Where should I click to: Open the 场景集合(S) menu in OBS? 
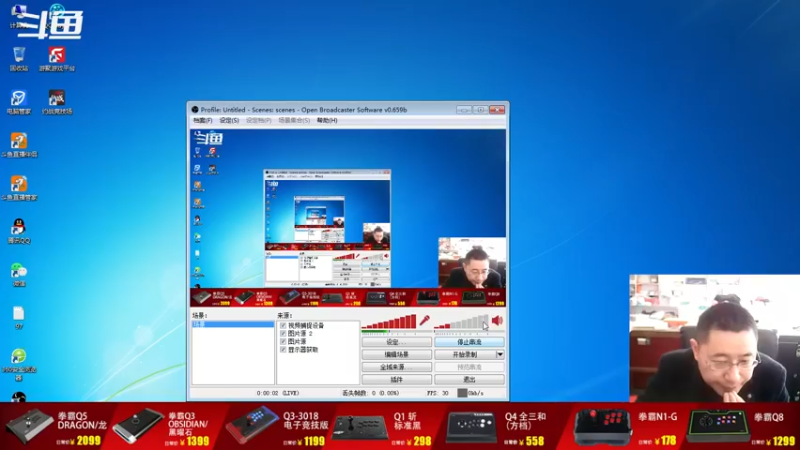(294, 120)
